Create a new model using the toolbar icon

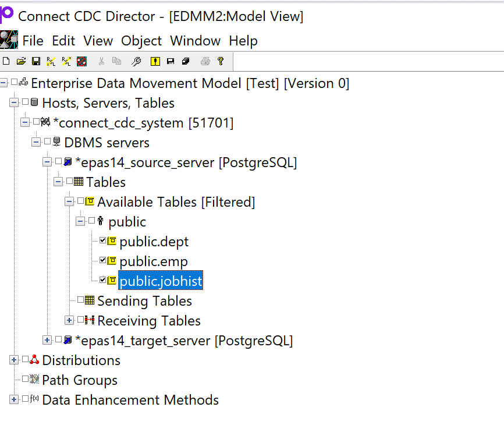pos(6,61)
